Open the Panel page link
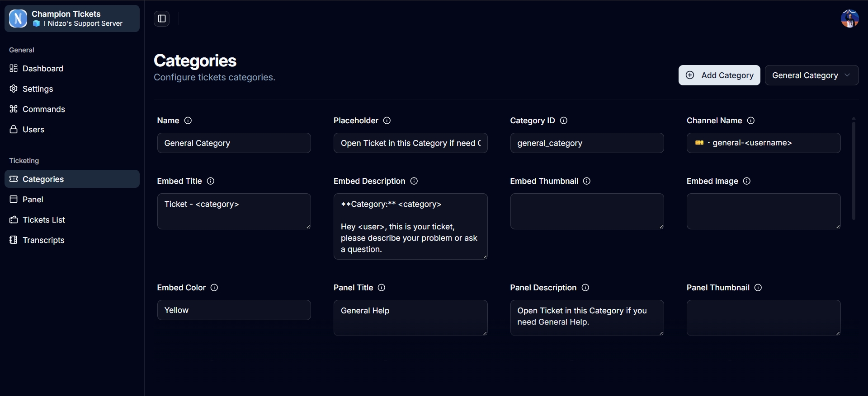868x396 pixels. pyautogui.click(x=33, y=200)
